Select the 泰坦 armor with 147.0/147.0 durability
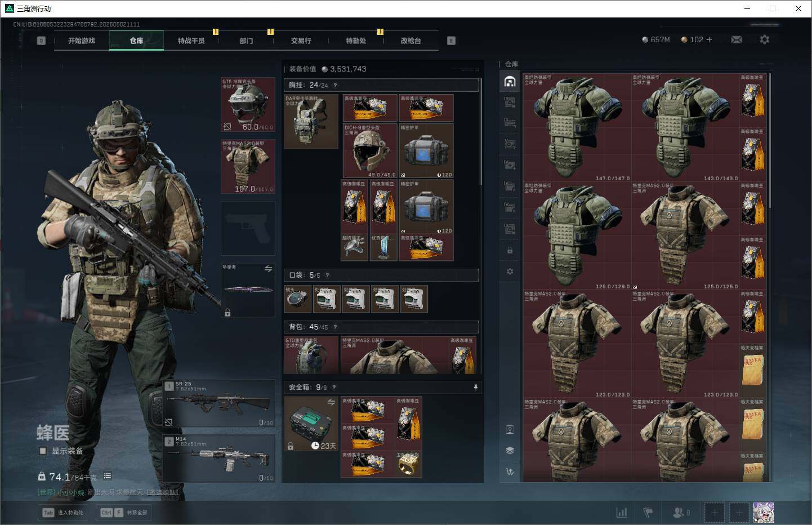 tap(577, 127)
